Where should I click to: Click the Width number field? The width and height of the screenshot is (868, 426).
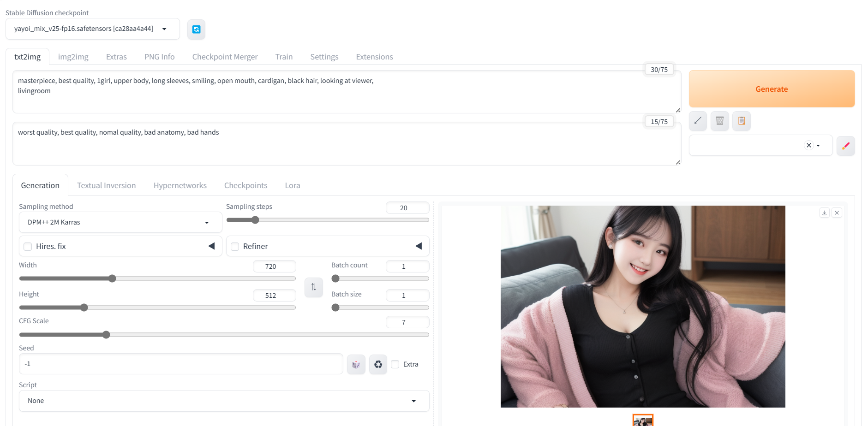point(275,266)
